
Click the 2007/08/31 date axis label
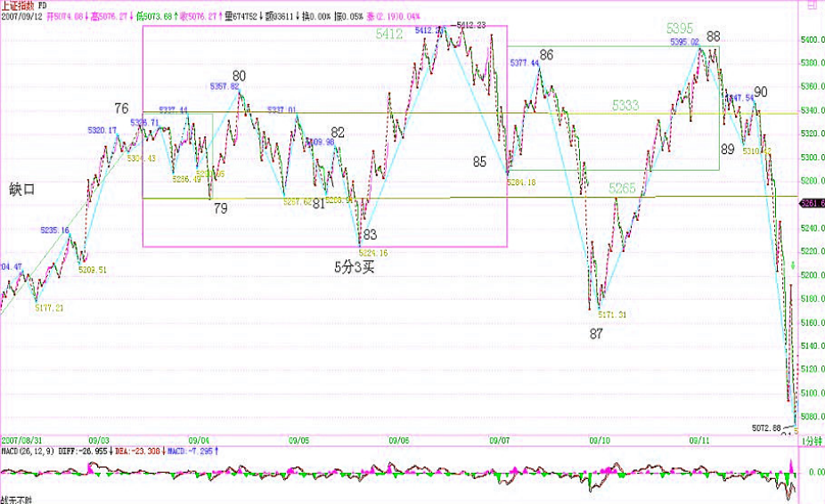click(21, 441)
